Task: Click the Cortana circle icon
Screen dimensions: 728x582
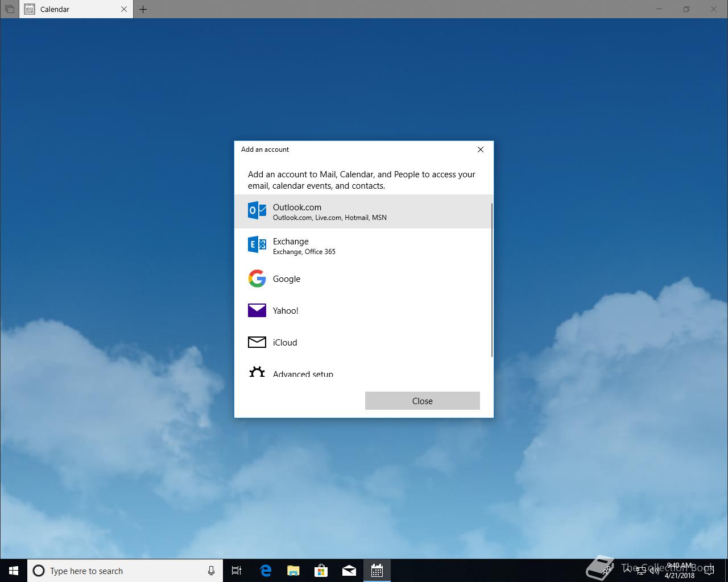Action: pyautogui.click(x=39, y=571)
